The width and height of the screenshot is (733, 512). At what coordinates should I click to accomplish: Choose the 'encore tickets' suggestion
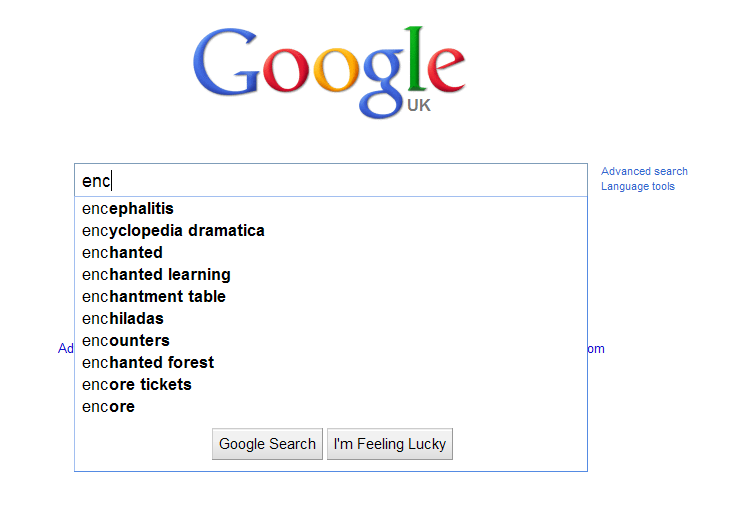click(x=137, y=385)
